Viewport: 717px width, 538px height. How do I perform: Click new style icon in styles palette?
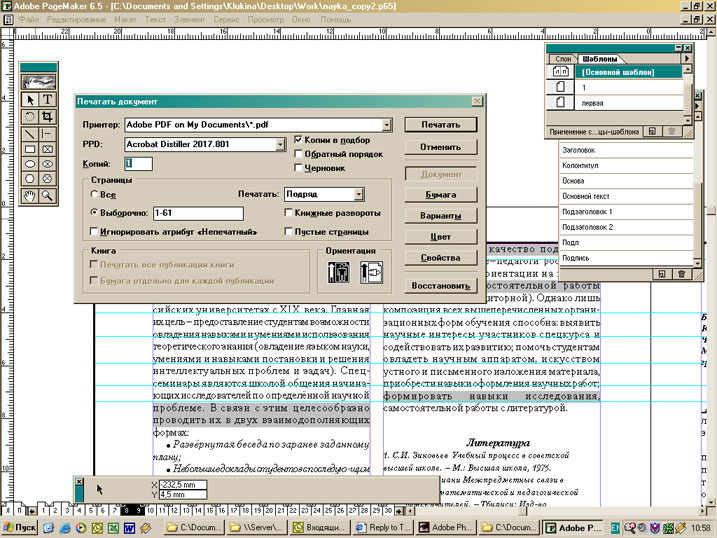(662, 274)
